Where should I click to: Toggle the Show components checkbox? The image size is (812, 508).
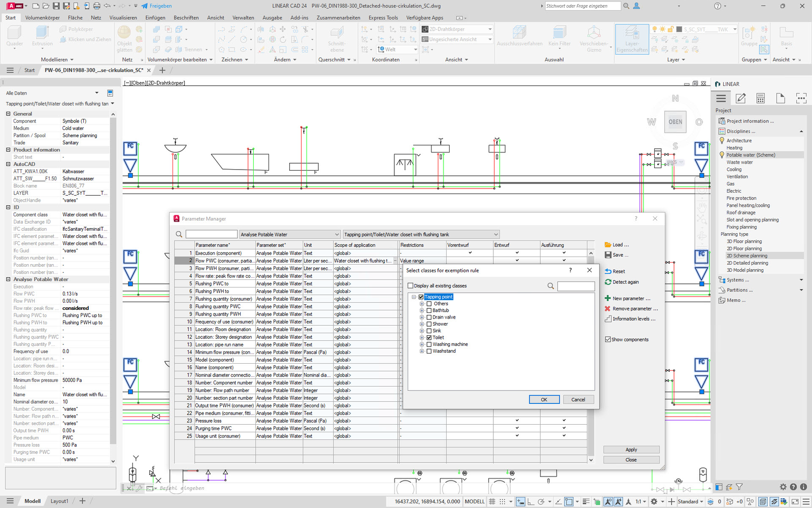click(608, 339)
